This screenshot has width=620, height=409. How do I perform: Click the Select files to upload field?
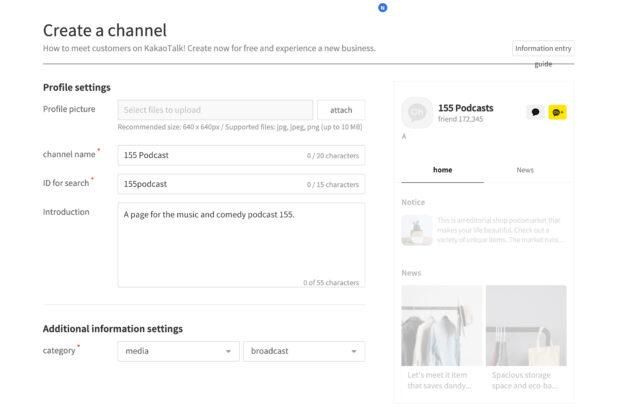pos(215,110)
